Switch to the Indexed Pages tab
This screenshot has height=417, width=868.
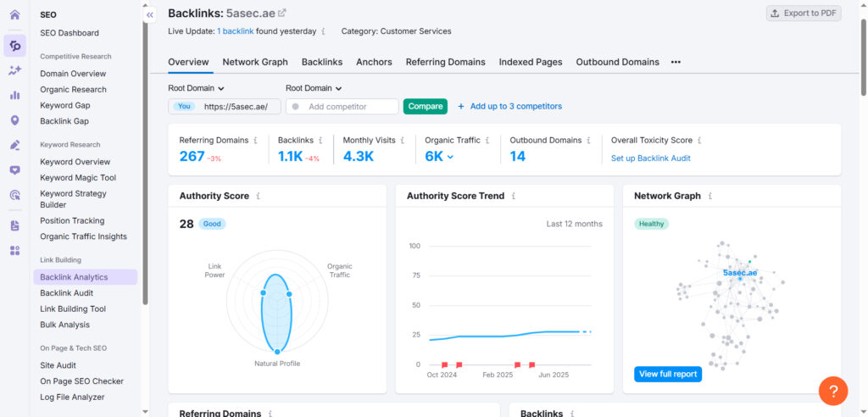[531, 62]
